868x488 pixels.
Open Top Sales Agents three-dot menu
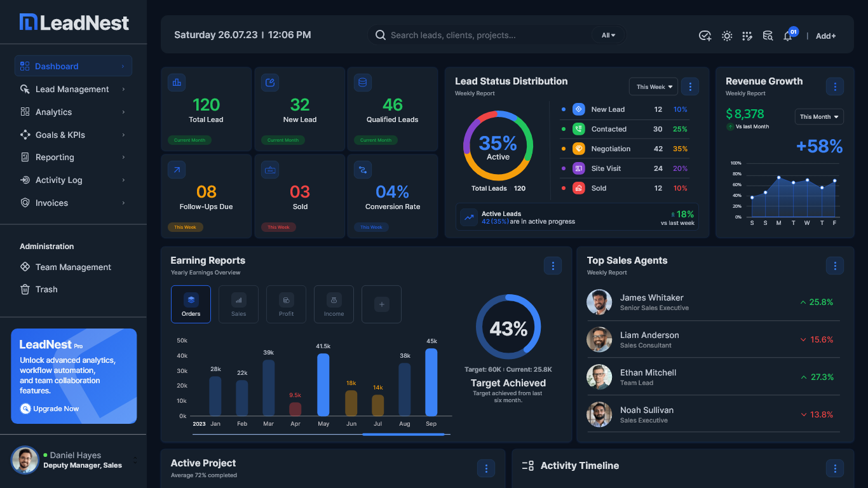click(x=835, y=266)
